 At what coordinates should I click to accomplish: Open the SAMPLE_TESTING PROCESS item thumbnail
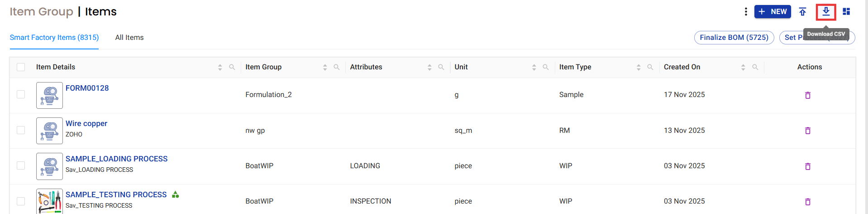tap(49, 201)
